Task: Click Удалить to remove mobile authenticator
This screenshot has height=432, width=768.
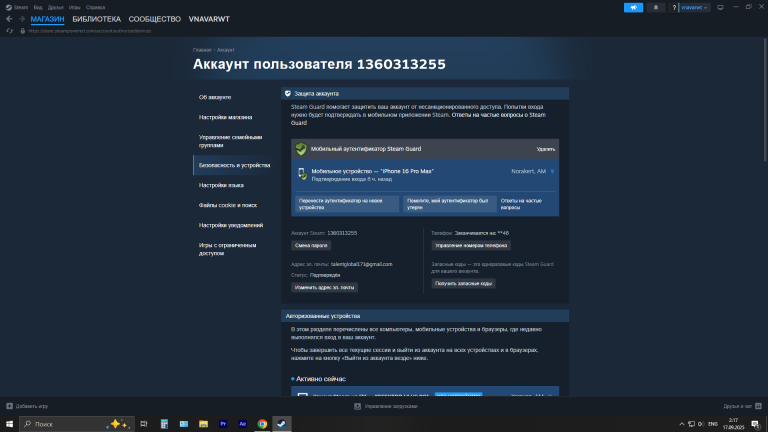Action: (545, 149)
